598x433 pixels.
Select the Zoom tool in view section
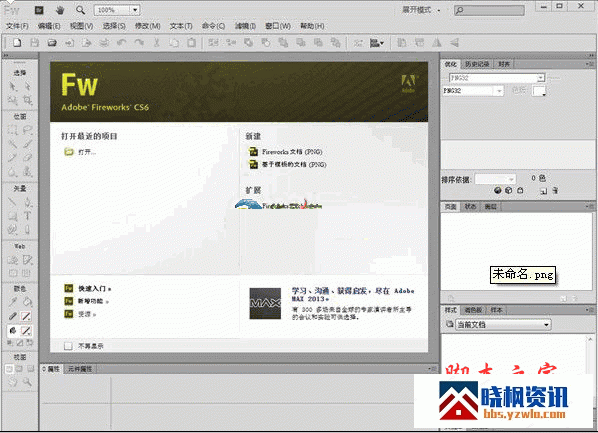tap(27, 381)
